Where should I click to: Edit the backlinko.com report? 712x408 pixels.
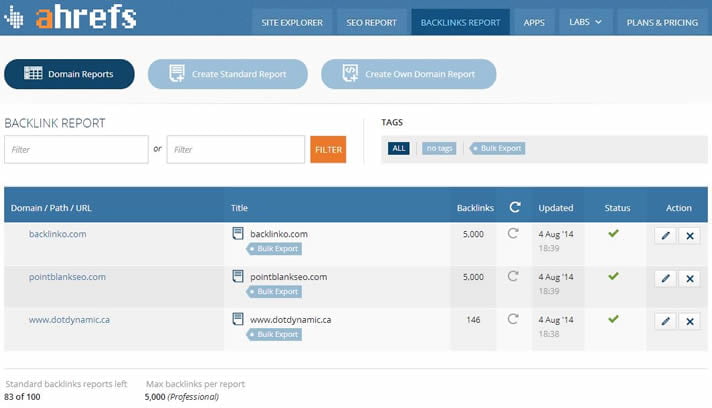pyautogui.click(x=666, y=236)
